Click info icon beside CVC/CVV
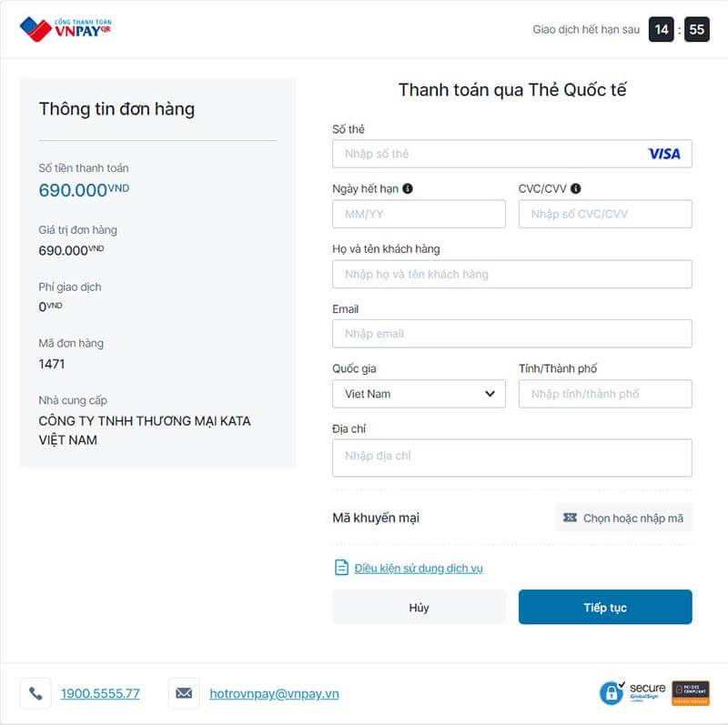Screen dimensions: 728x725 (x=576, y=189)
